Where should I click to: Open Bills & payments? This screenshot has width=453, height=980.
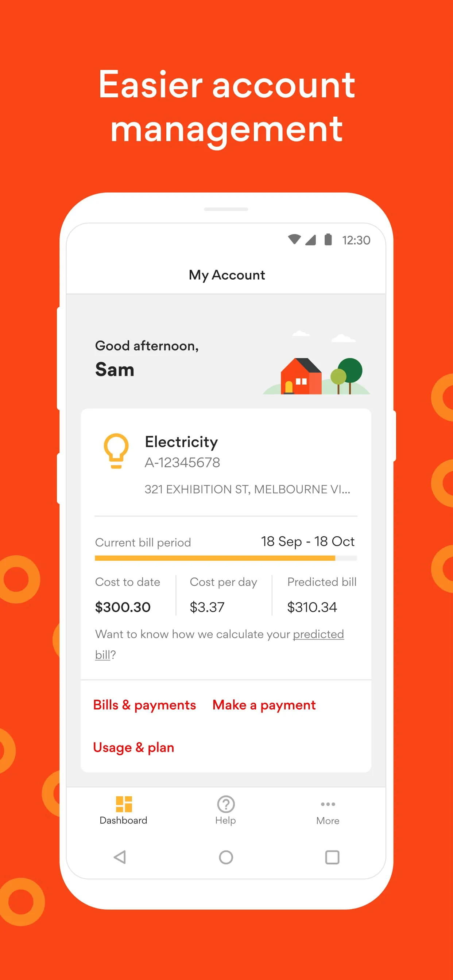click(144, 705)
